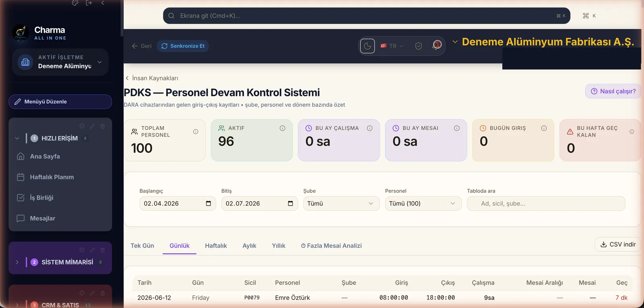The image size is (644, 308).
Task: Click the logout icon atop the sidebar
Action: (x=89, y=3)
